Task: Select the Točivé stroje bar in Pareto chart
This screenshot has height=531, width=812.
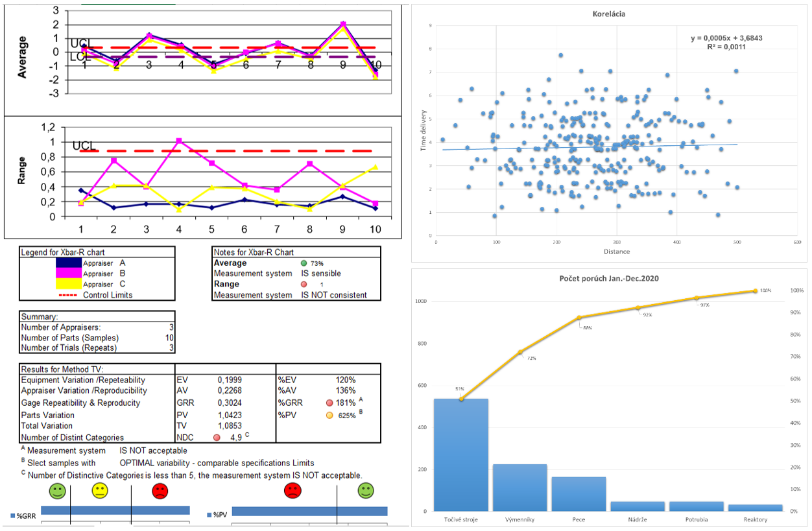Action: coord(460,454)
